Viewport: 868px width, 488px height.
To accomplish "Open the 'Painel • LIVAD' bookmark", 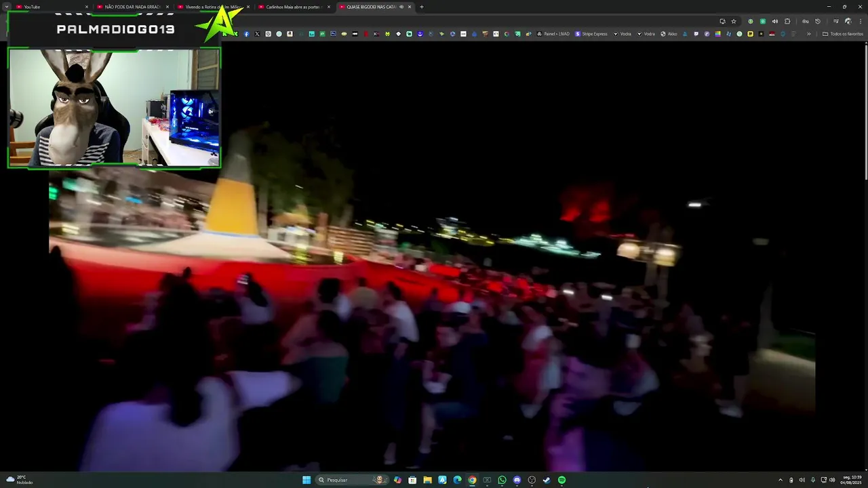I will pos(553,34).
